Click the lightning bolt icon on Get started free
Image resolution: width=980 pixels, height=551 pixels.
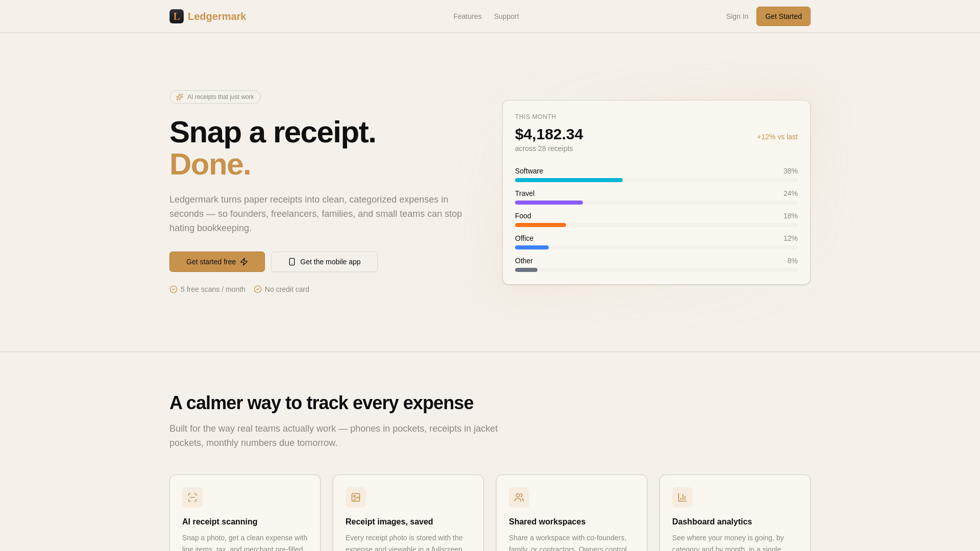(244, 262)
